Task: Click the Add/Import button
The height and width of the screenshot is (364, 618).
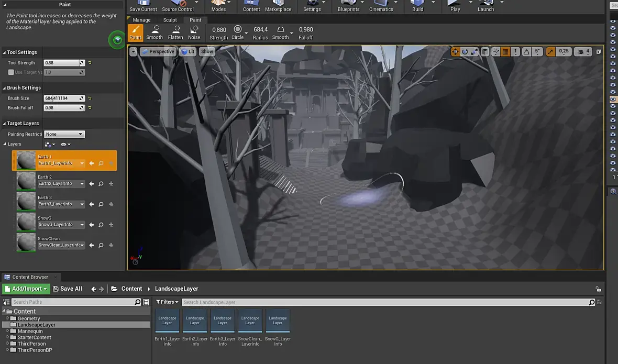Action: coord(26,289)
